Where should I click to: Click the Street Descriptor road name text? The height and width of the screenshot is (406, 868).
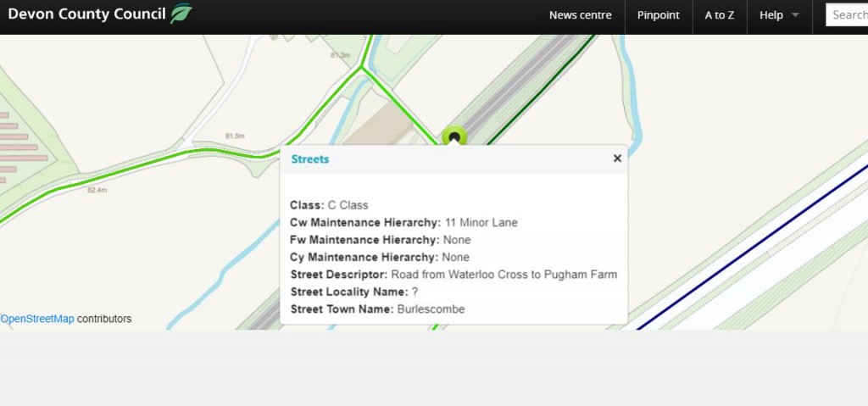pos(504,275)
